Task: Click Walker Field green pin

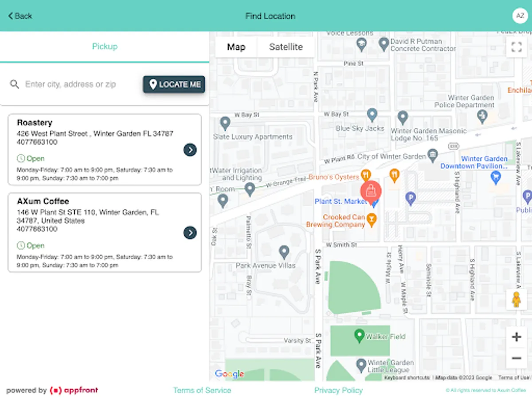Action: click(x=360, y=336)
